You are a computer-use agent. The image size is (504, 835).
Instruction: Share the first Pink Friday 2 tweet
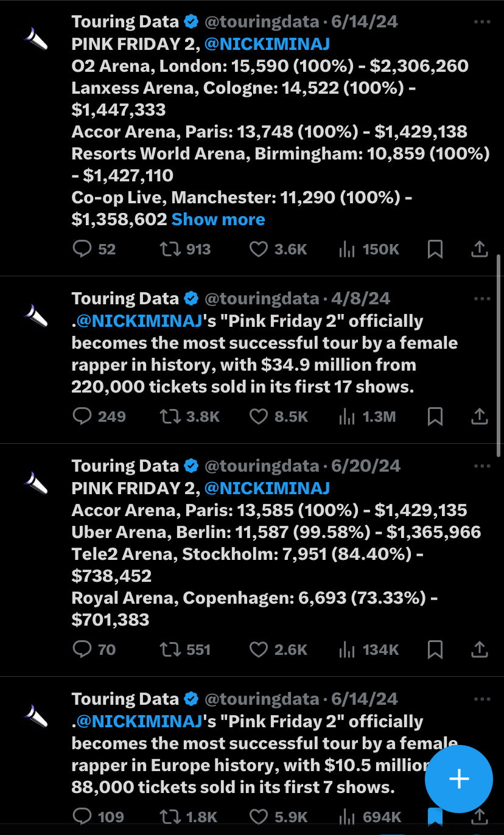pyautogui.click(x=480, y=249)
